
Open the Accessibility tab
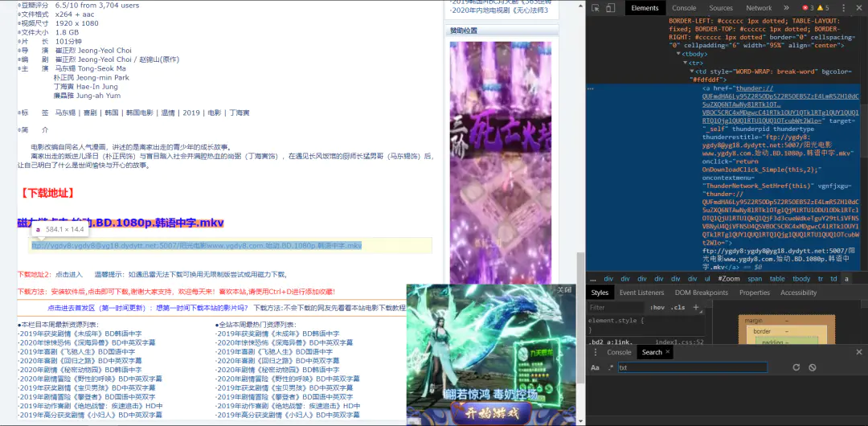[798, 293]
